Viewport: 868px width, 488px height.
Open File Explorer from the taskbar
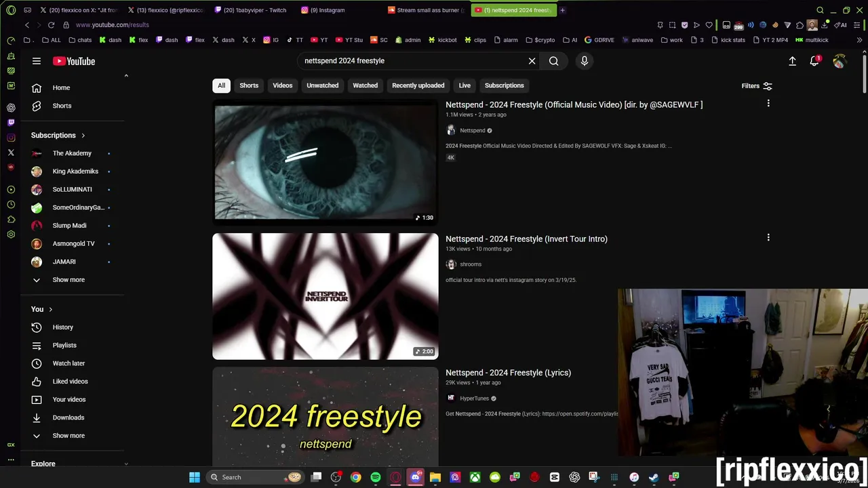point(435,477)
